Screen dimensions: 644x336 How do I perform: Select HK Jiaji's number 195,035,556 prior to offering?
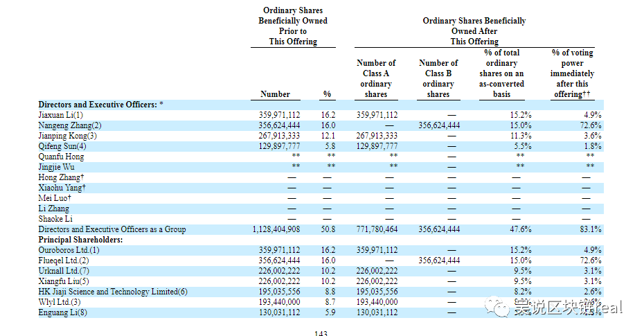pos(279,292)
